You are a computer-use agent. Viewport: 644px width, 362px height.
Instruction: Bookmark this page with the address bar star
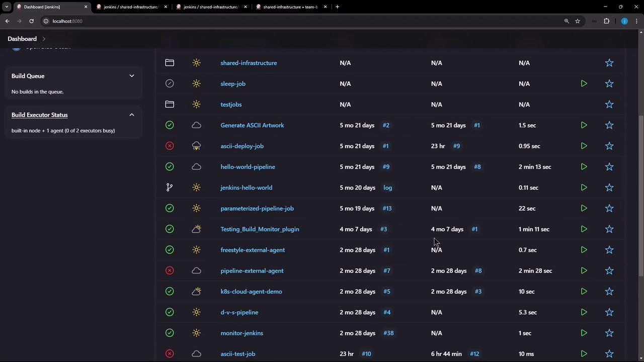(x=578, y=21)
